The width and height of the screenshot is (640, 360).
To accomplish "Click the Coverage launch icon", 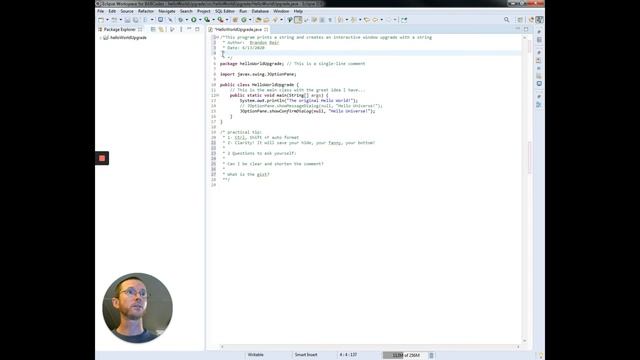I will (x=207, y=20).
